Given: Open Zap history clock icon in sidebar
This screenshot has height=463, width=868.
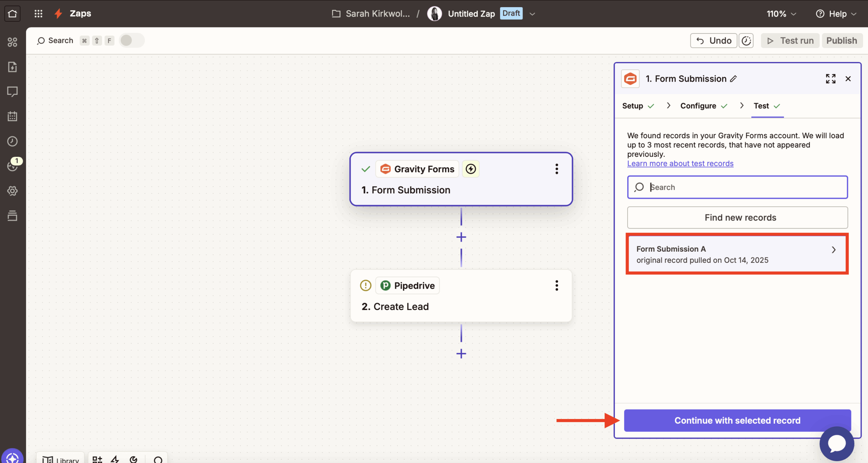Looking at the screenshot, I should coord(12,141).
